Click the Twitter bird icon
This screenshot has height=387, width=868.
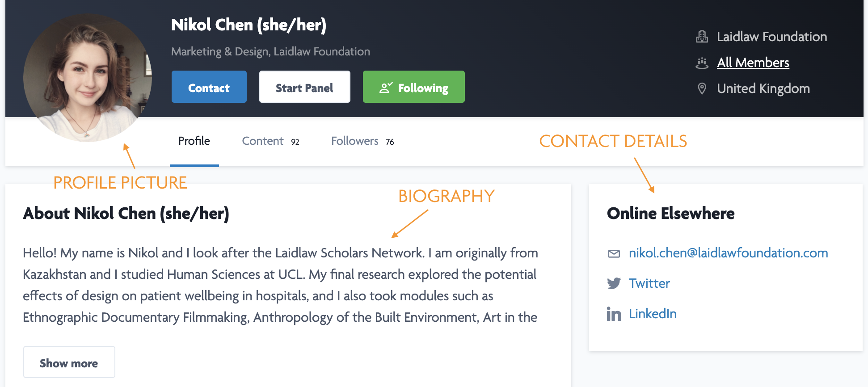614,283
